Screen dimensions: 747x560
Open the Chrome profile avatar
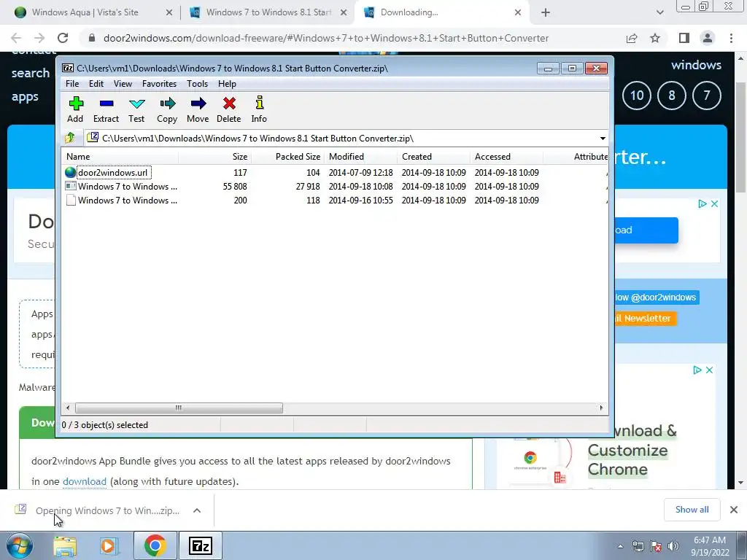(708, 38)
